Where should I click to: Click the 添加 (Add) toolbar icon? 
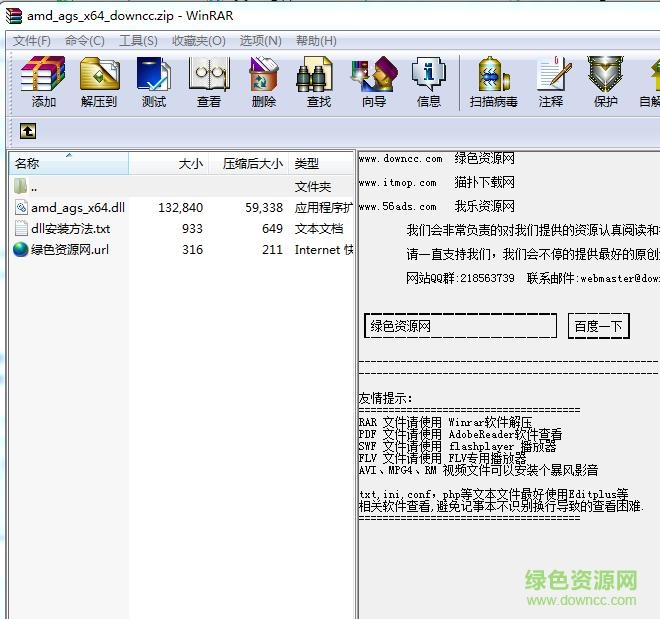point(43,80)
